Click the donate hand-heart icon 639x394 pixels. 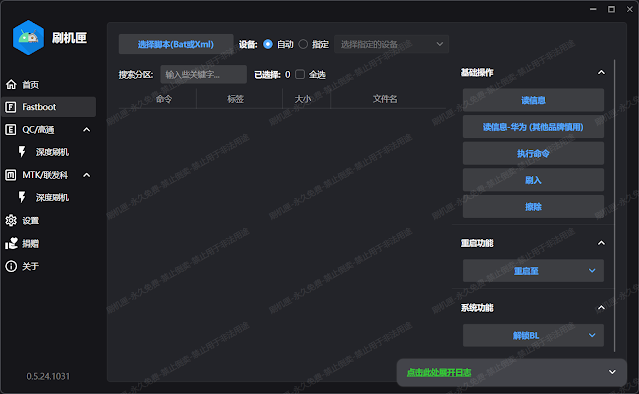11,243
